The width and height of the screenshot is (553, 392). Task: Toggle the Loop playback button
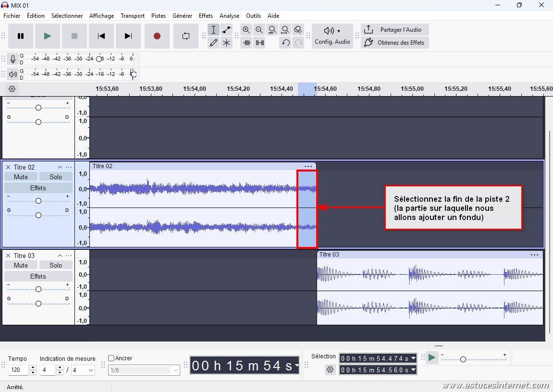pos(185,36)
